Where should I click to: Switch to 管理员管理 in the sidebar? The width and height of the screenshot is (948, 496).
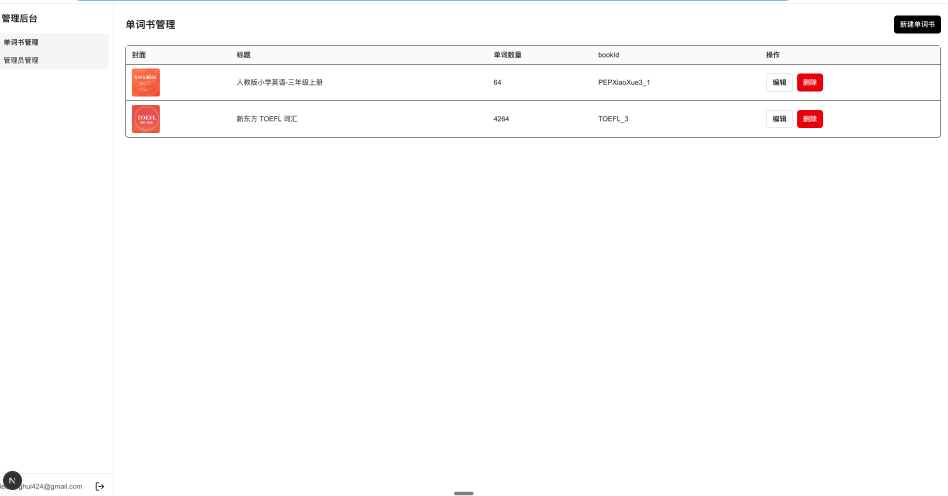pos(54,60)
